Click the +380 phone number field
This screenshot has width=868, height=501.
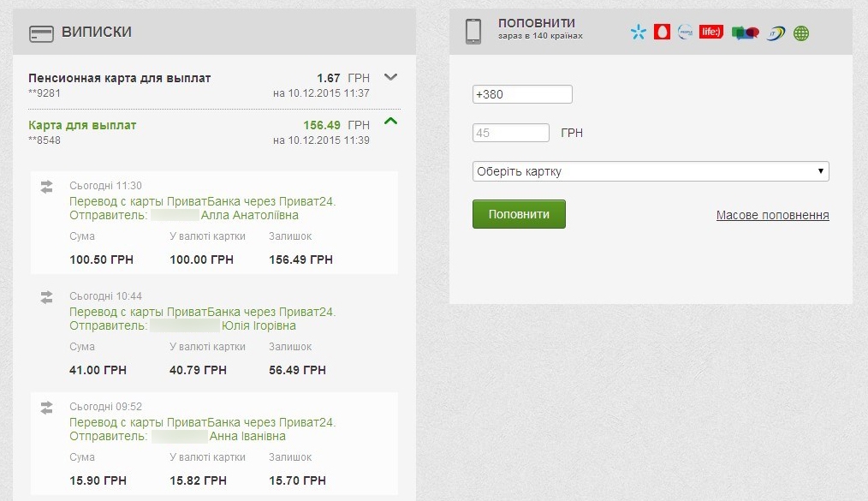pos(522,94)
